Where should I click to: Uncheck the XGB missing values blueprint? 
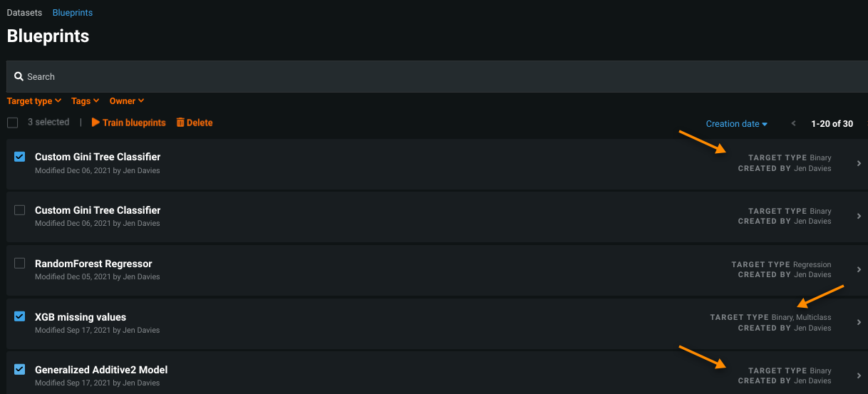coord(20,317)
